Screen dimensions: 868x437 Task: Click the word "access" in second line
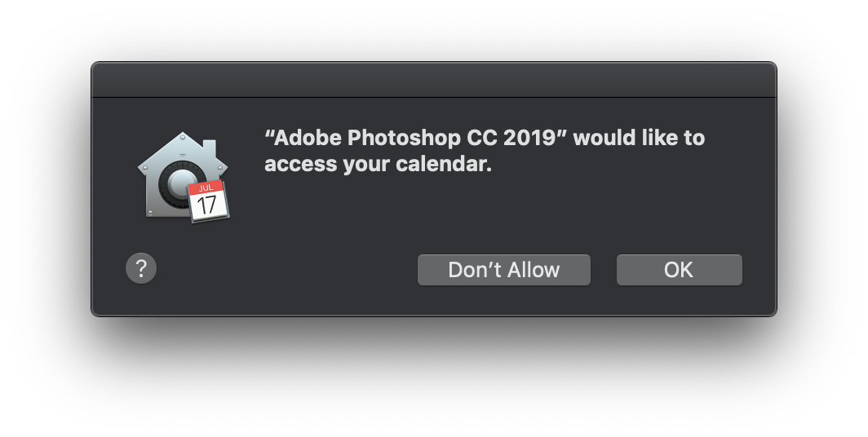[x=299, y=165]
